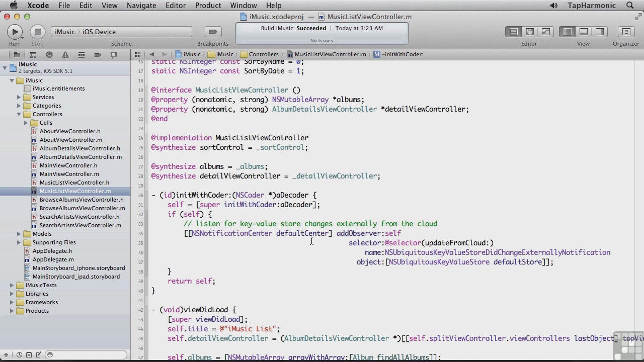The width and height of the screenshot is (644, 362).
Task: Show the Symbol navigator
Action: coord(33,54)
